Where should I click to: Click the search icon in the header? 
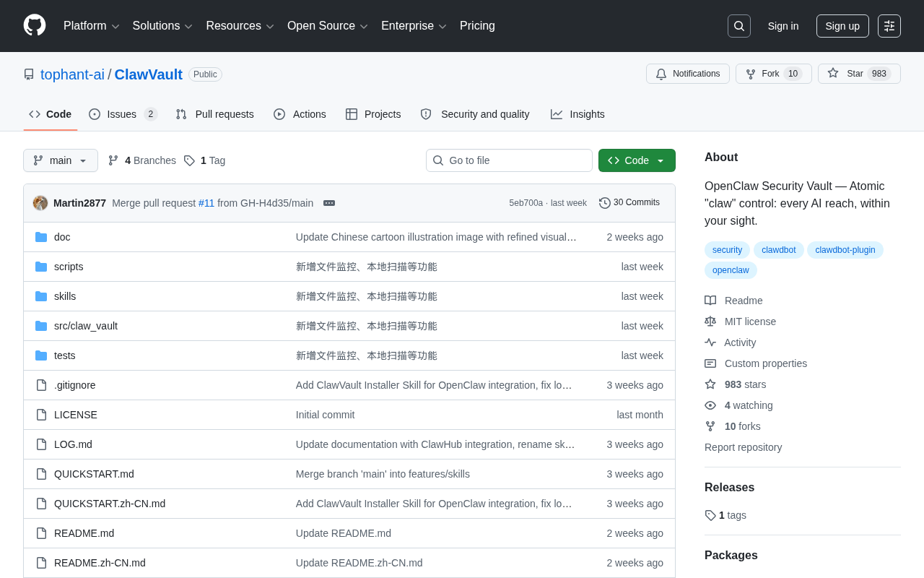pos(738,25)
